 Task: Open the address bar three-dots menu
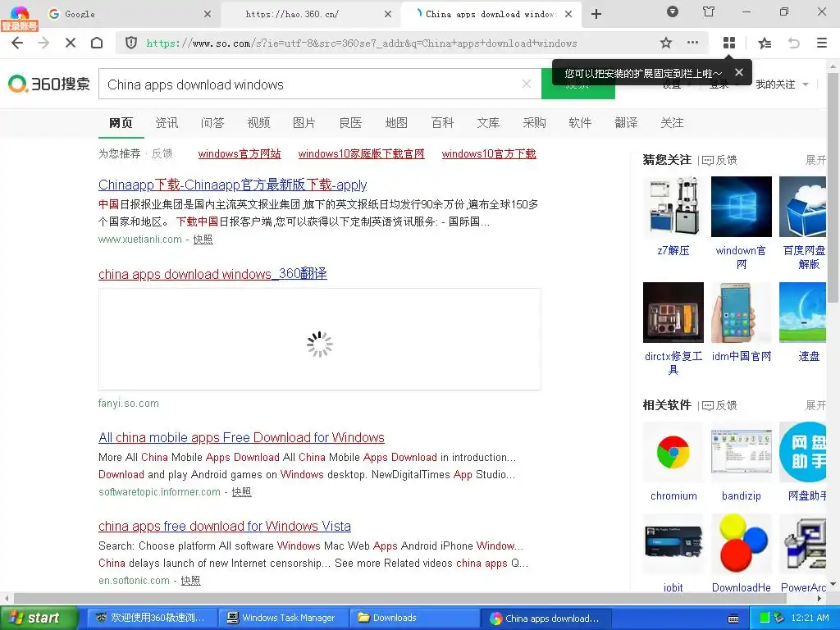click(x=692, y=43)
